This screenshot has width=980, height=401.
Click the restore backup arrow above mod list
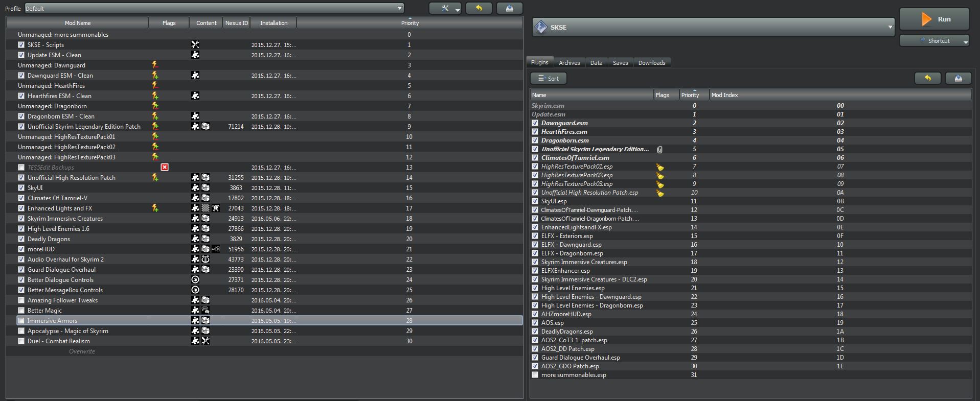tap(479, 8)
